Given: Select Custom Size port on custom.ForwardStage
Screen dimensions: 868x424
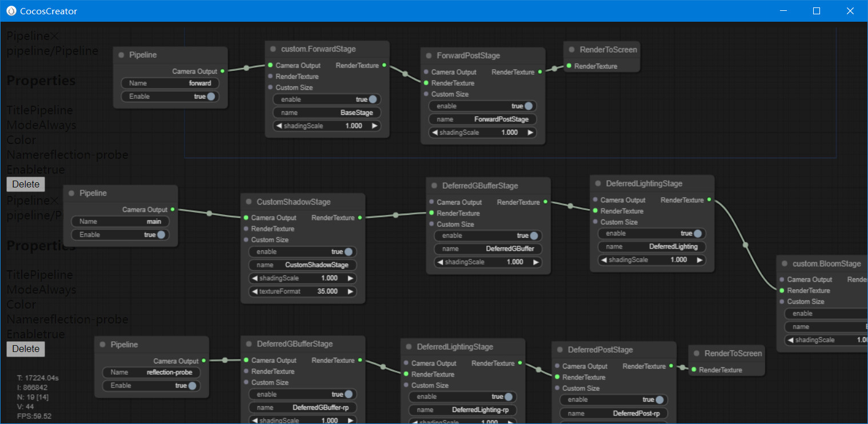Looking at the screenshot, I should pos(270,87).
